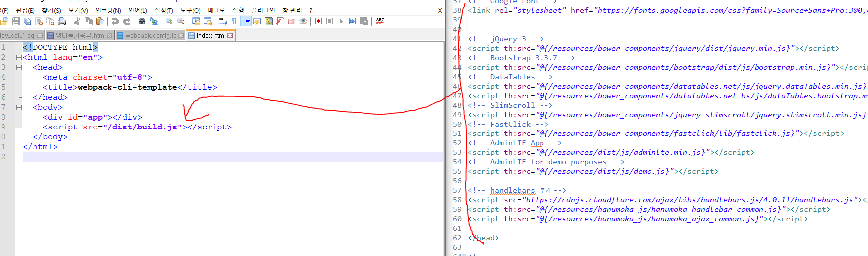Collapse the head tag fold marker
Image resolution: width=868 pixels, height=256 pixels.
click(19, 67)
